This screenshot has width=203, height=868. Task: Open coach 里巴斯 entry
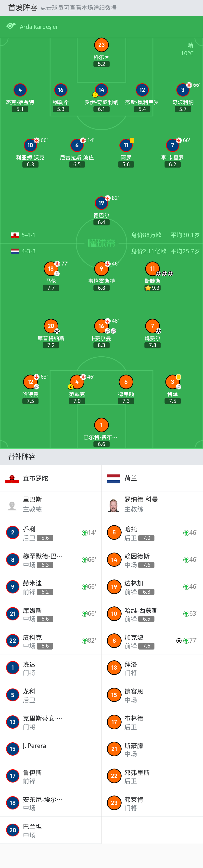coord(51,506)
